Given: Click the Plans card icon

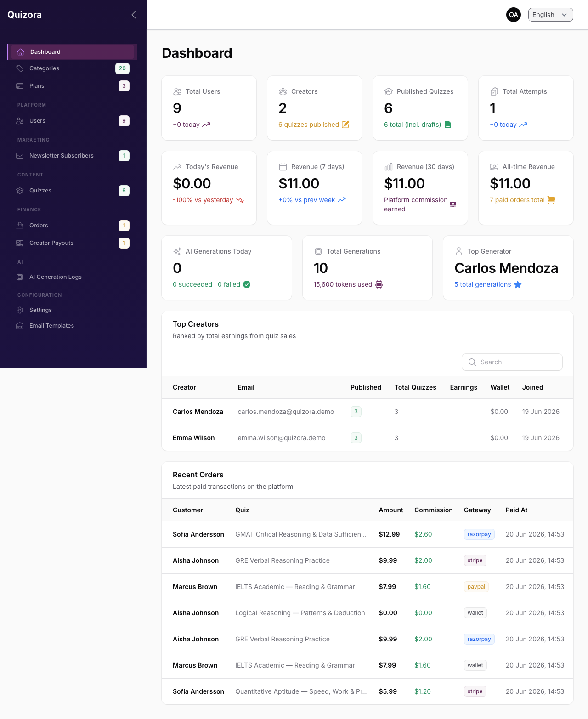Looking at the screenshot, I should [20, 86].
